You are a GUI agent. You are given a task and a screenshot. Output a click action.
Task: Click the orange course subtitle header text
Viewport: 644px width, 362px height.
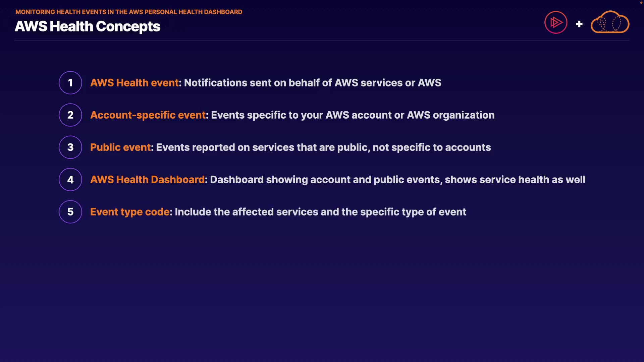pos(129,12)
